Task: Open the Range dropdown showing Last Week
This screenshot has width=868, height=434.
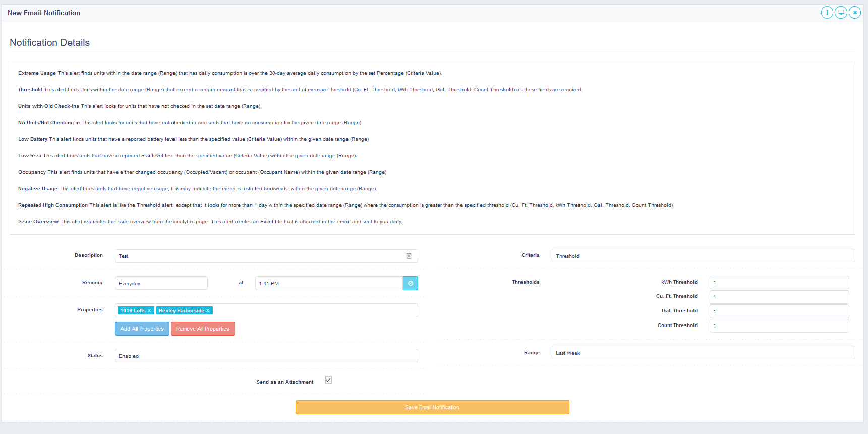Action: 703,353
